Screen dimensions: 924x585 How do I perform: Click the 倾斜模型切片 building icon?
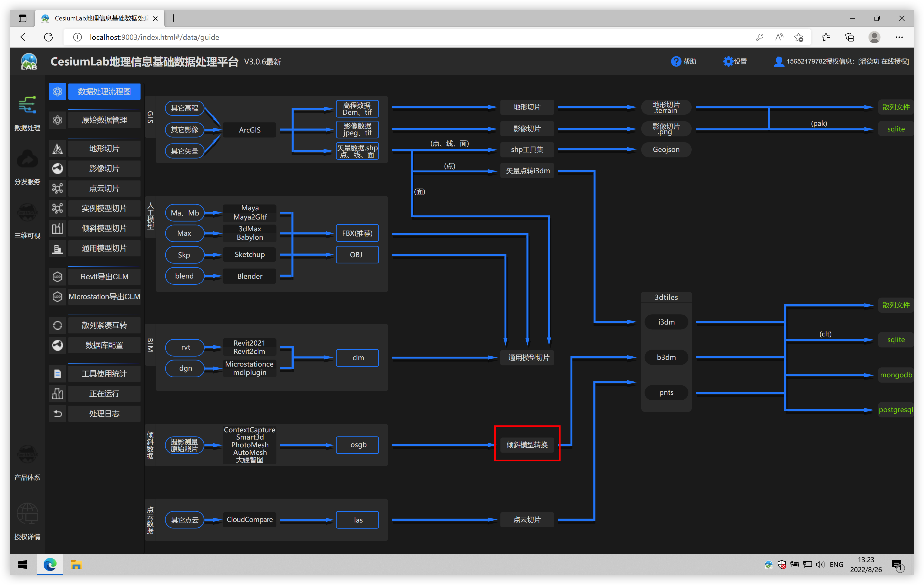coord(58,228)
